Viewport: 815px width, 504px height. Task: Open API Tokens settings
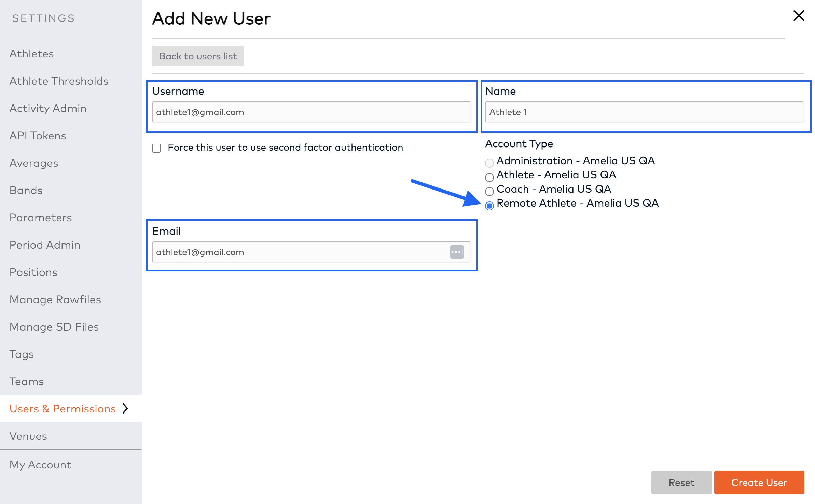(x=38, y=136)
